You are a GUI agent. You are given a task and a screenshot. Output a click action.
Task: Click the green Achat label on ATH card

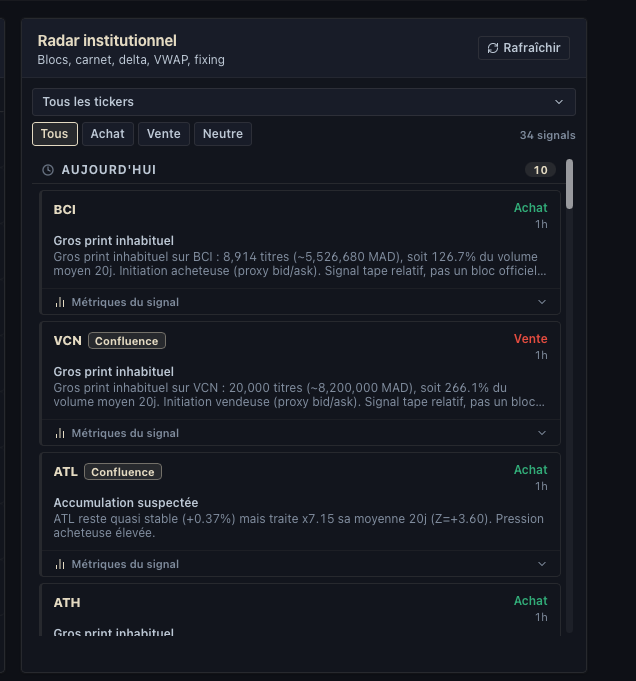530,601
